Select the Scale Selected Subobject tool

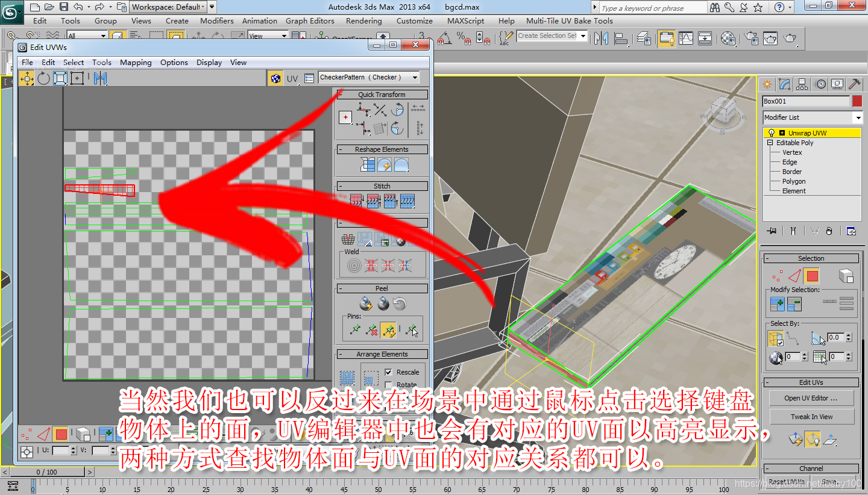tap(60, 78)
